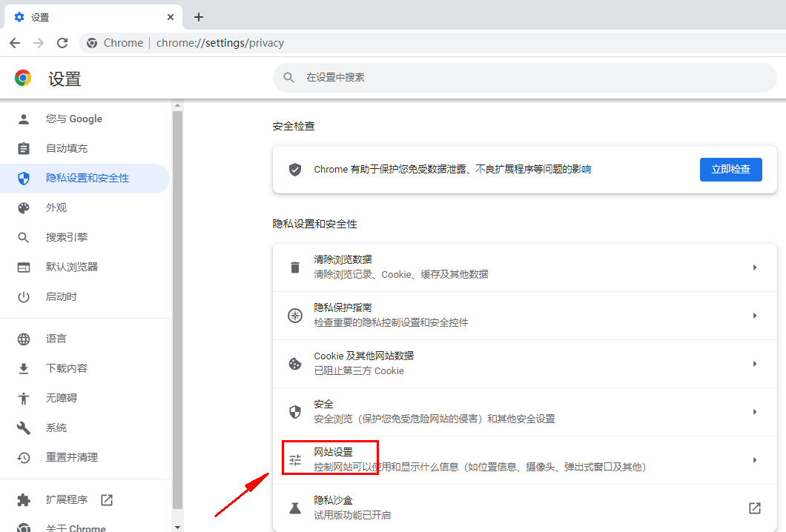This screenshot has width=786, height=532.
Task: Click the shield icon for 安全 row
Action: pyautogui.click(x=295, y=412)
